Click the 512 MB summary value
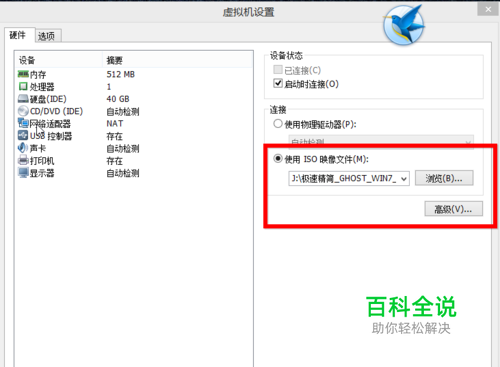This screenshot has height=367, width=500. point(121,74)
